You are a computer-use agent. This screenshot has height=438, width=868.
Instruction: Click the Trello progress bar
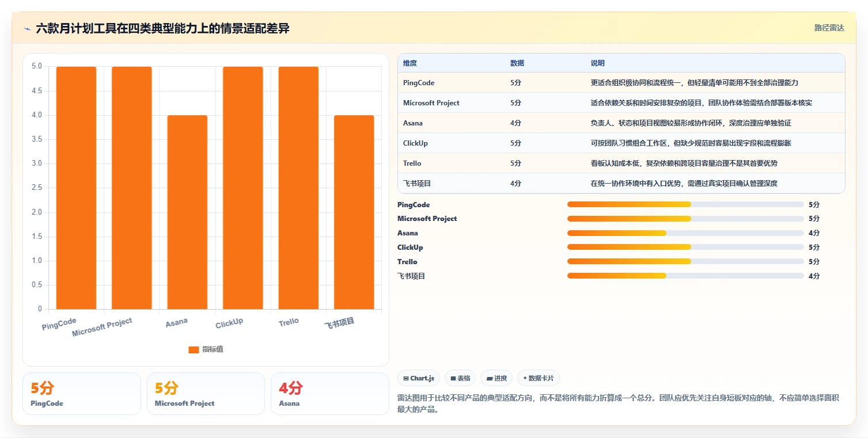[x=685, y=262]
